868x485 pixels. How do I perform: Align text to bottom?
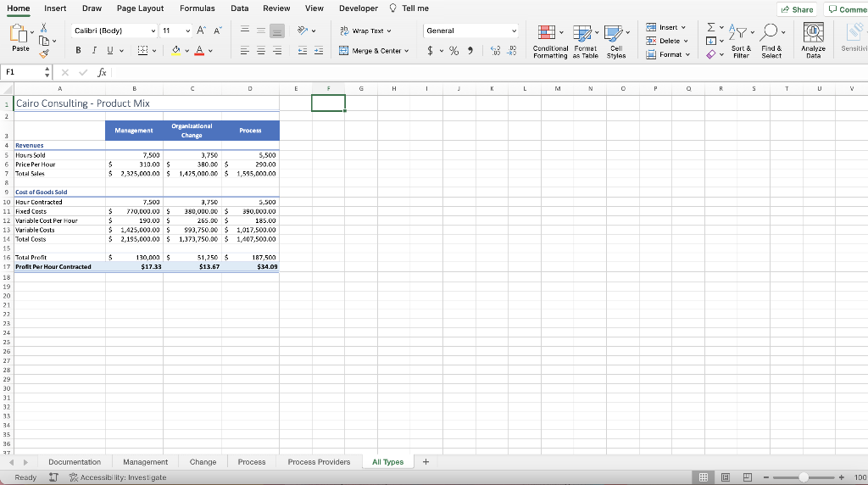[277, 31]
